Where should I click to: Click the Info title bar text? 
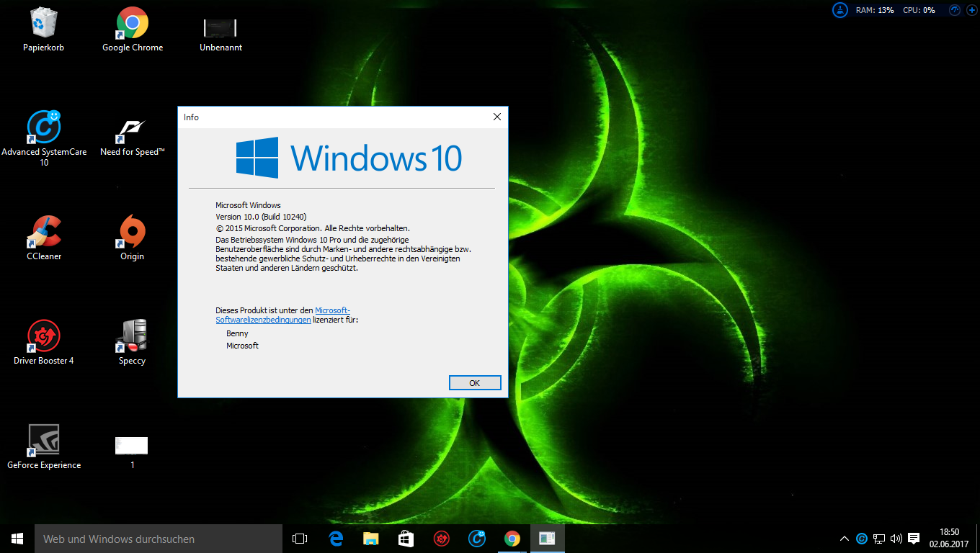191,117
